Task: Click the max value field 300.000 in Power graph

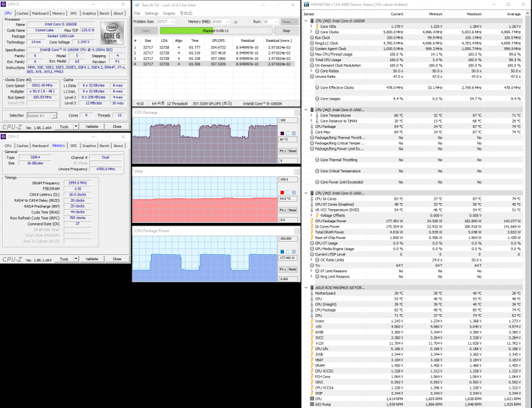Action: tap(288, 238)
